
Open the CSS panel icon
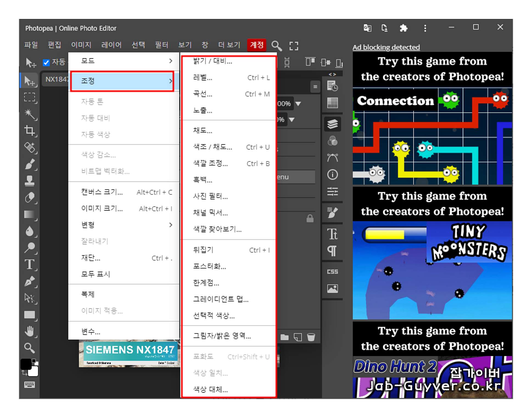332,272
